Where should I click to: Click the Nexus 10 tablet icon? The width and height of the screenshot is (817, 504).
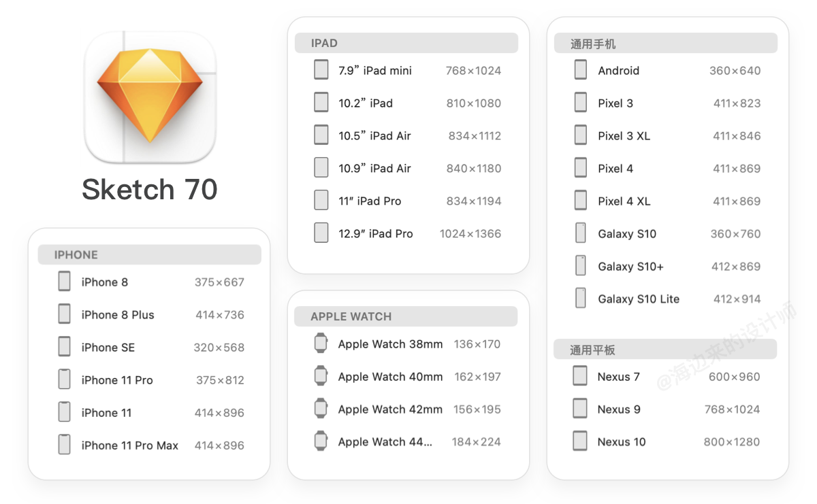click(580, 441)
